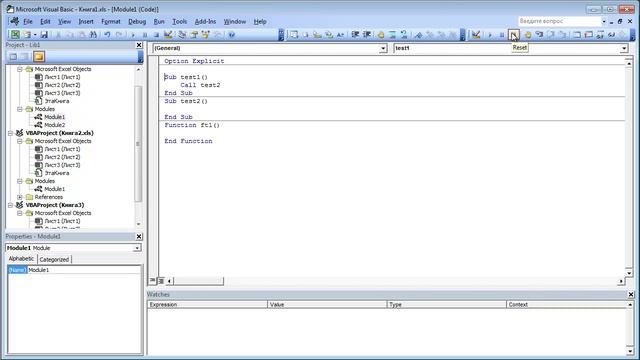
Task: Click the Toggle Folders button in Project panel
Action: pos(39,56)
